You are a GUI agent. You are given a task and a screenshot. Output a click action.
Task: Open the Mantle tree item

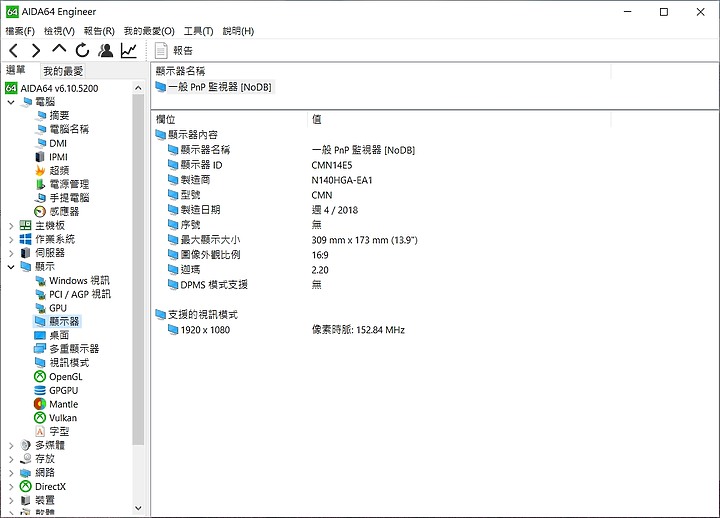tap(63, 404)
